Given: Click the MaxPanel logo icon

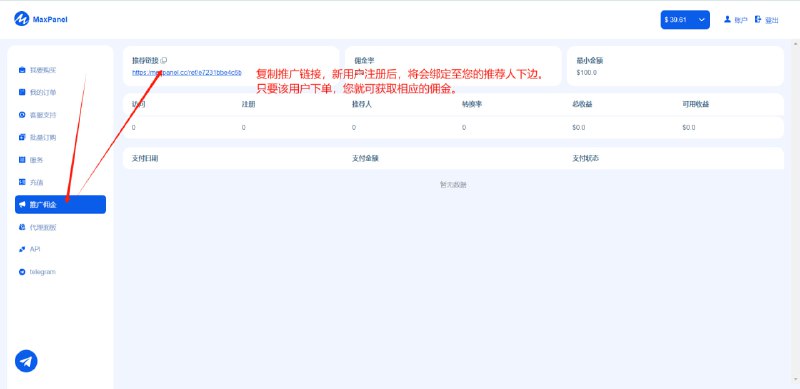Looking at the screenshot, I should (x=21, y=19).
